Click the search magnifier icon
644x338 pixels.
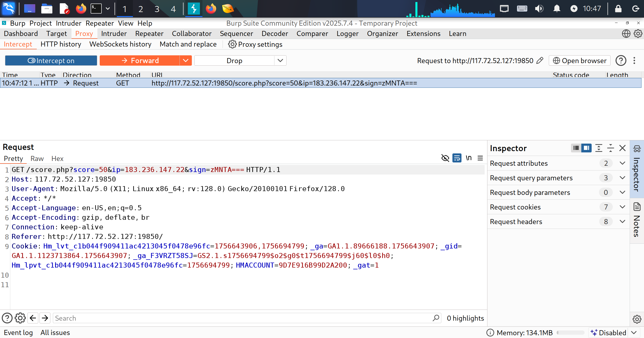tap(436, 318)
